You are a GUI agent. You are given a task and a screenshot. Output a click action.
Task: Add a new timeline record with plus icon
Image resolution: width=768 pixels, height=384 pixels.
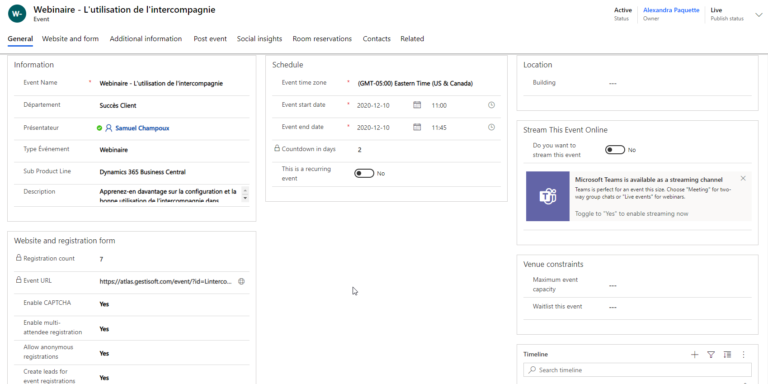coord(694,355)
